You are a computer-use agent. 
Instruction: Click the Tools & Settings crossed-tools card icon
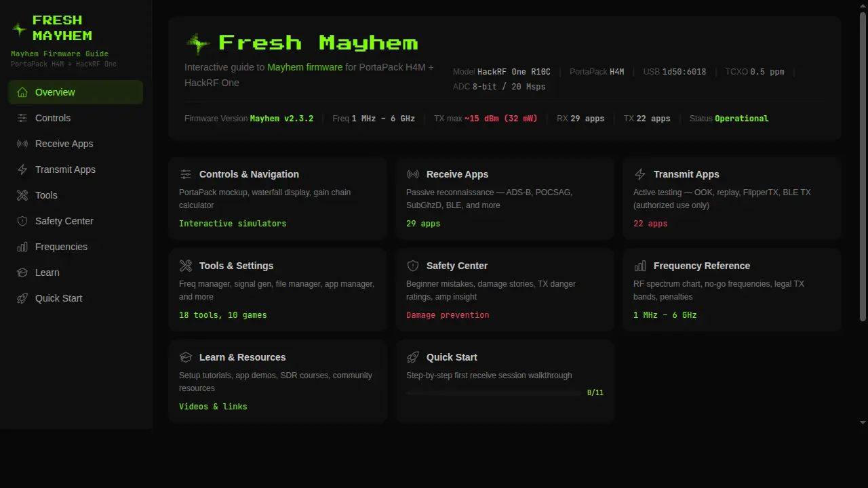(x=185, y=266)
